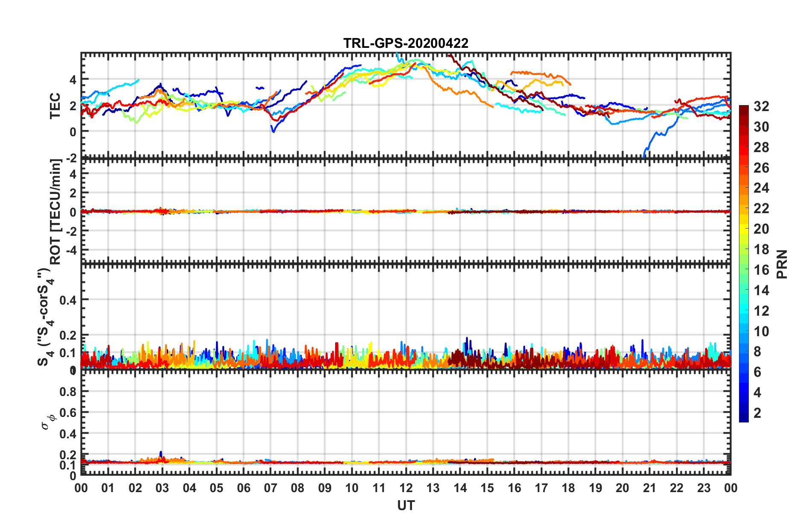Click the PRN colorbar gradient strip
Viewport: 812px width, 528px height.
click(744, 264)
